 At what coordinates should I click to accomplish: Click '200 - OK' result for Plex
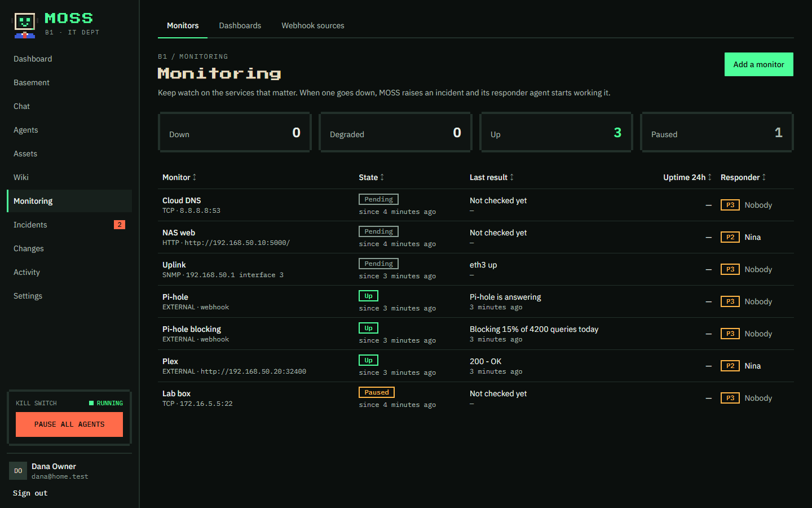click(x=486, y=361)
